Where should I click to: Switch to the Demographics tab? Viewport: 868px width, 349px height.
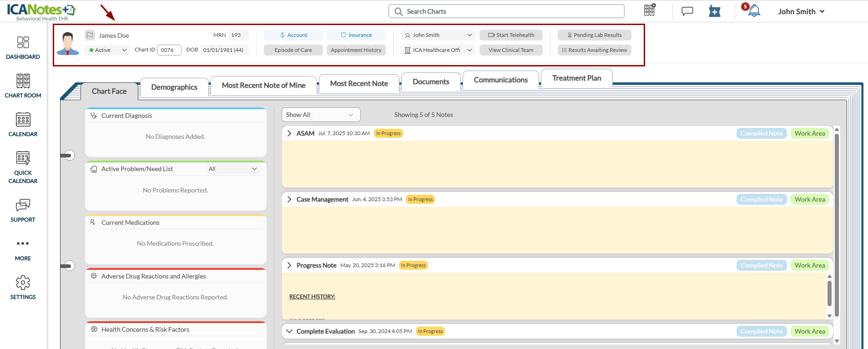tap(174, 87)
